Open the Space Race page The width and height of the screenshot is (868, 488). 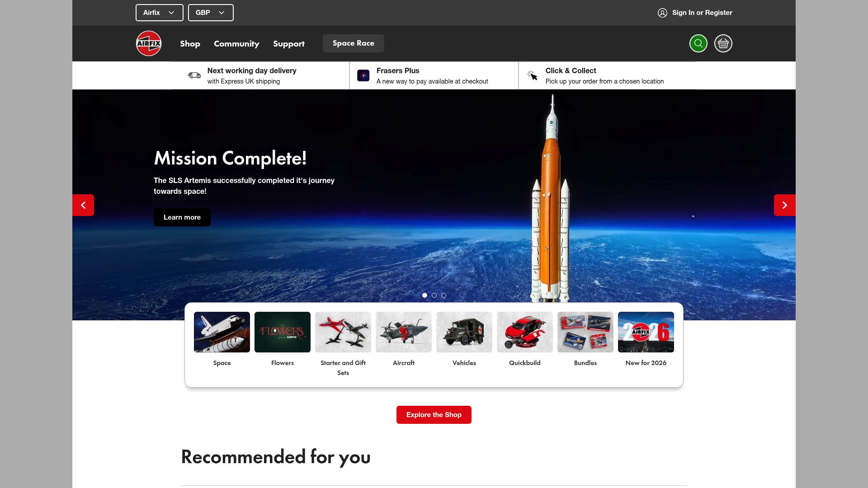pos(354,43)
